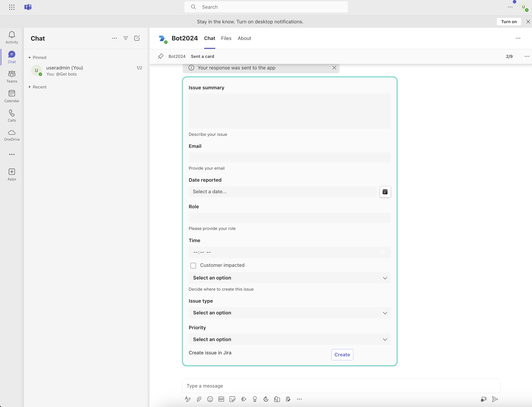Open the Activity bell in sidebar
The image size is (532, 407).
click(12, 37)
